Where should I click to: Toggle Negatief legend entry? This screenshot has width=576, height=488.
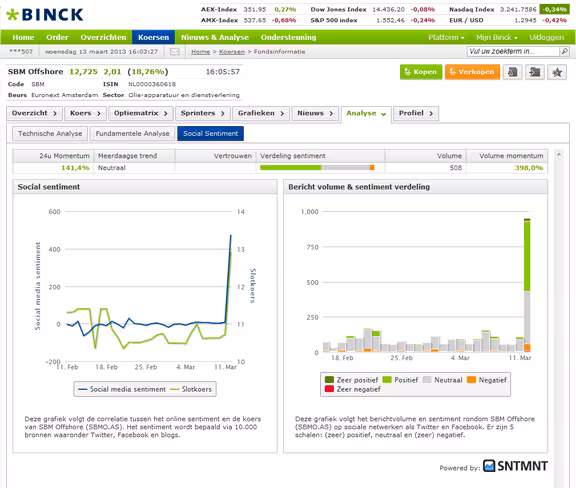(x=487, y=380)
